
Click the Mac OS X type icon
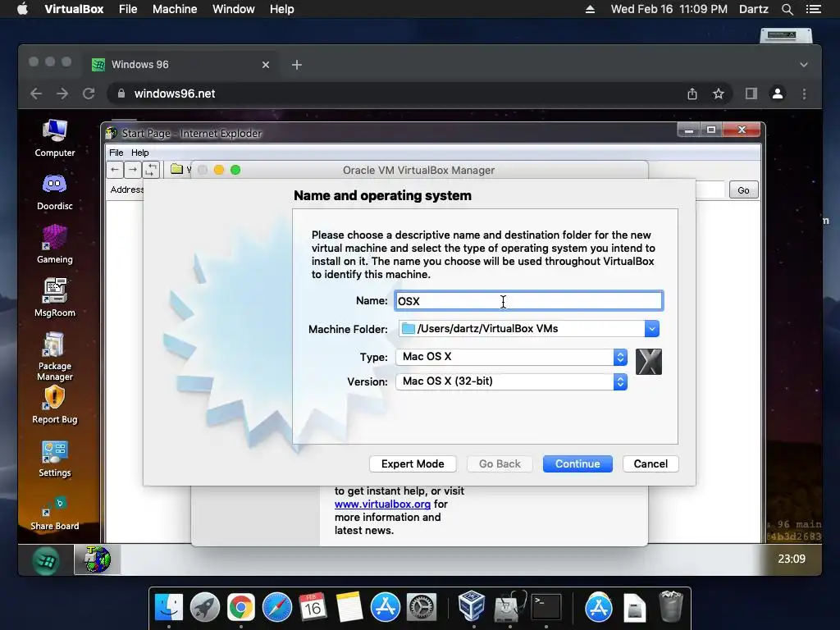(x=649, y=362)
